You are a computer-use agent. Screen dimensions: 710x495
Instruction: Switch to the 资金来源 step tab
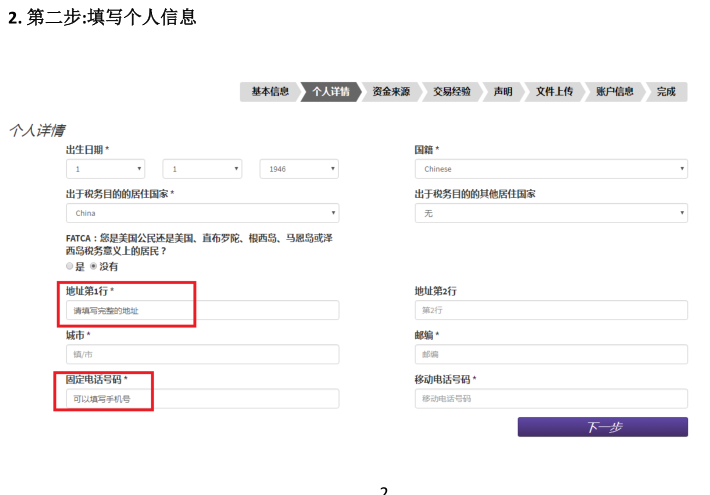tap(391, 92)
